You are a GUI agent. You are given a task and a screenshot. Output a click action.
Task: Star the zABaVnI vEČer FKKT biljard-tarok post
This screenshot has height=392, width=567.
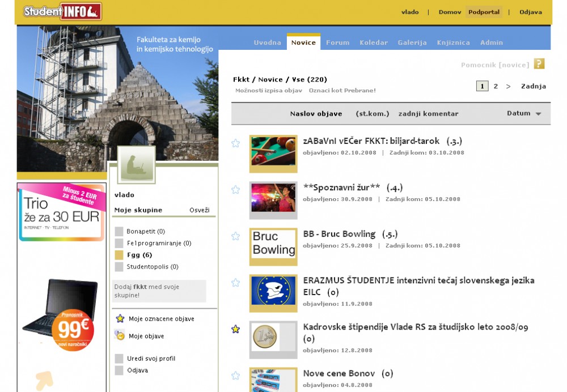[x=235, y=143]
